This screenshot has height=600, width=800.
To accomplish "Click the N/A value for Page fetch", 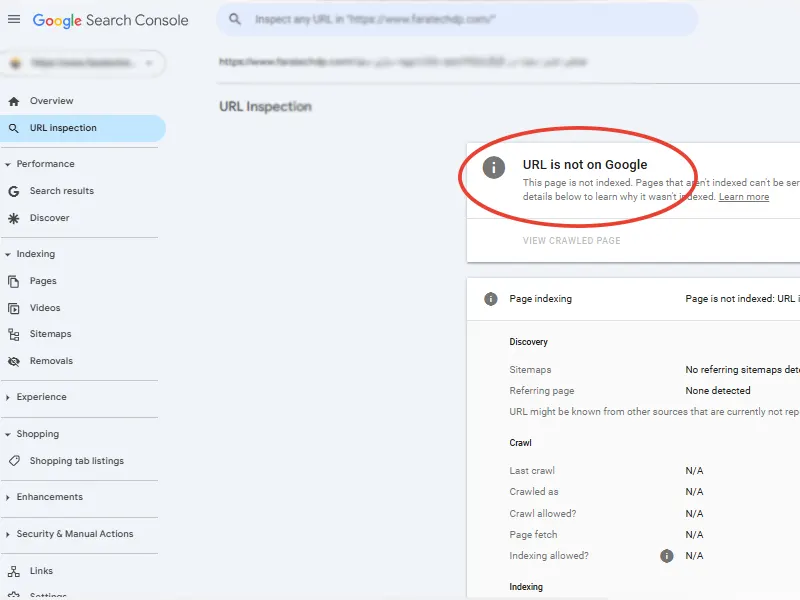I will [694, 535].
